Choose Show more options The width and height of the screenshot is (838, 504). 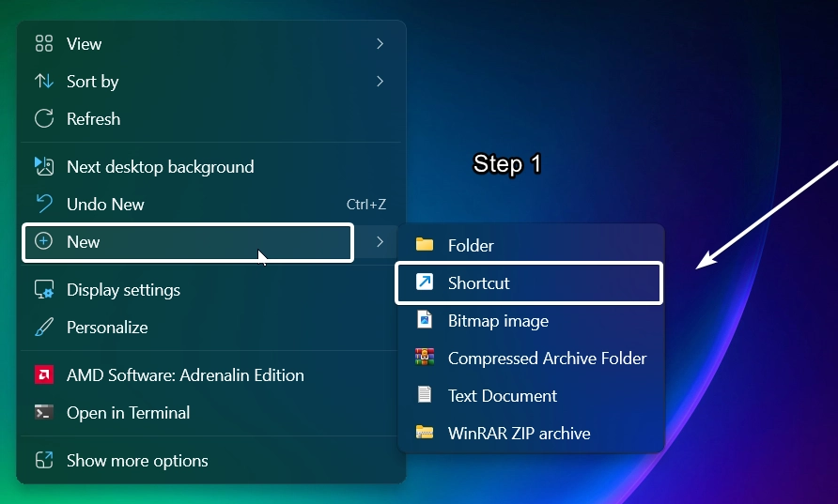click(x=211, y=460)
